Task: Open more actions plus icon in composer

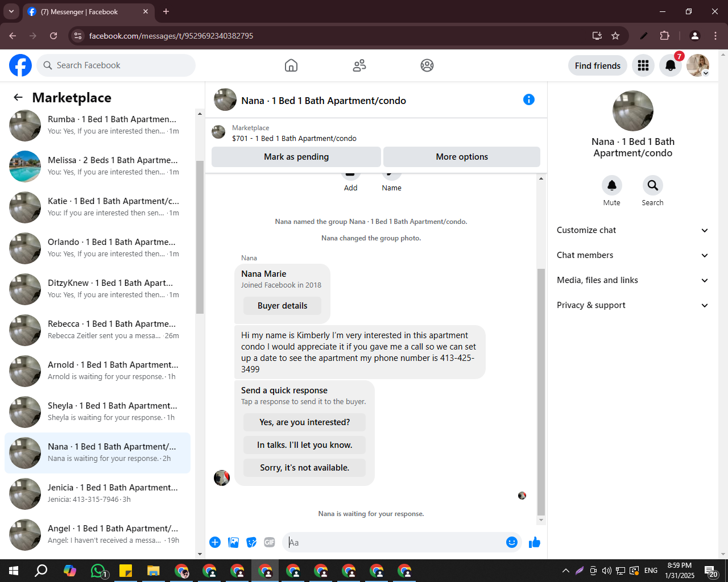Action: 215,542
